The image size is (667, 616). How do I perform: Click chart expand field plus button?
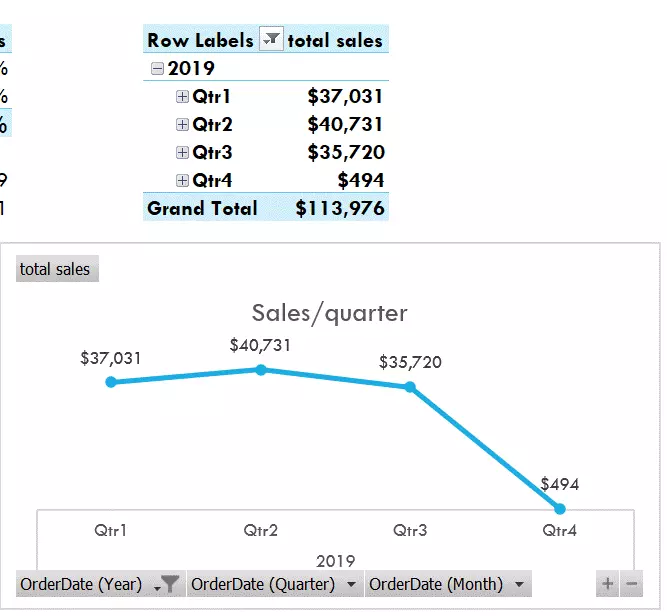click(x=607, y=584)
